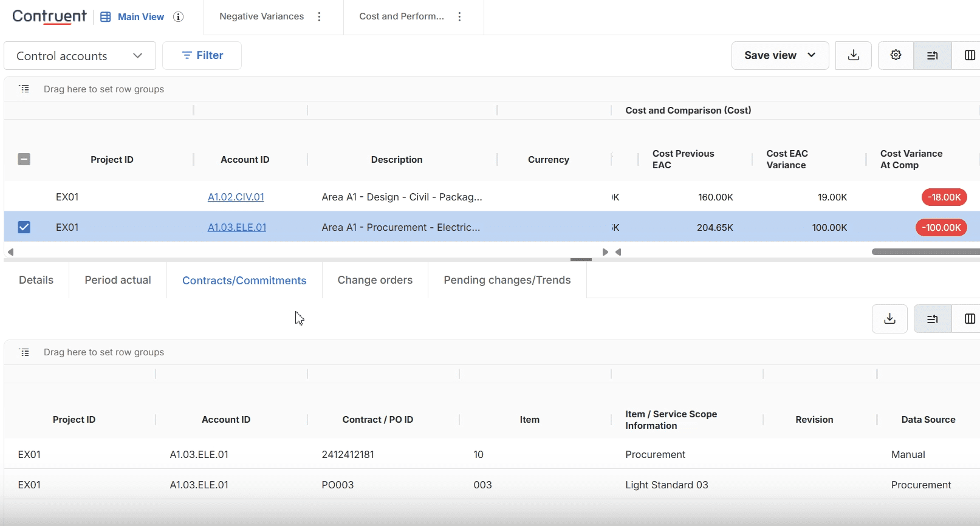The width and height of the screenshot is (980, 526).
Task: Open the grid settings gear
Action: 896,55
